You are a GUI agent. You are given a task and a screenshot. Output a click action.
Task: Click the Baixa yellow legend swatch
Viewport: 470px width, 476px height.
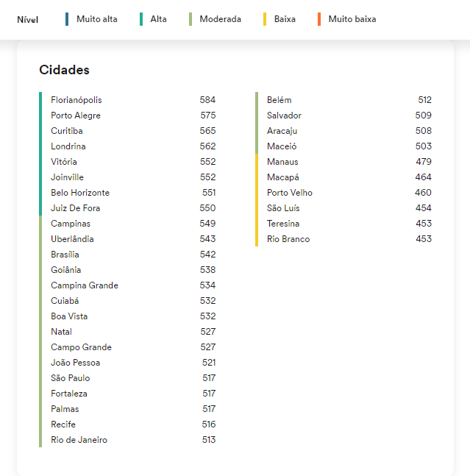(x=265, y=19)
